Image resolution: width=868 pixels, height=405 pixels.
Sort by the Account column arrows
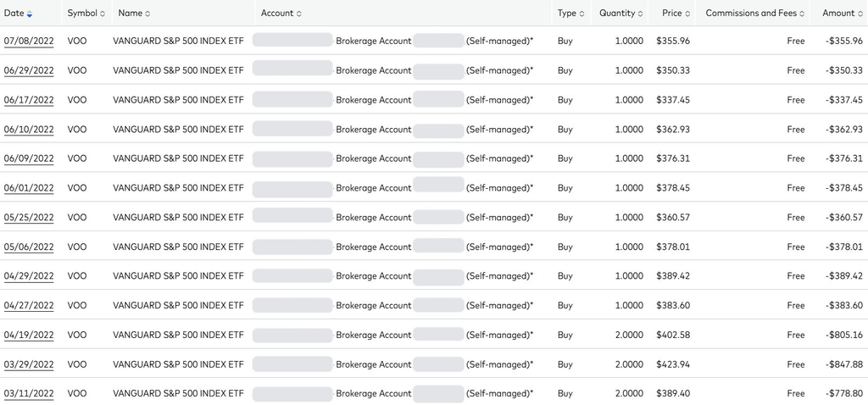pos(299,14)
